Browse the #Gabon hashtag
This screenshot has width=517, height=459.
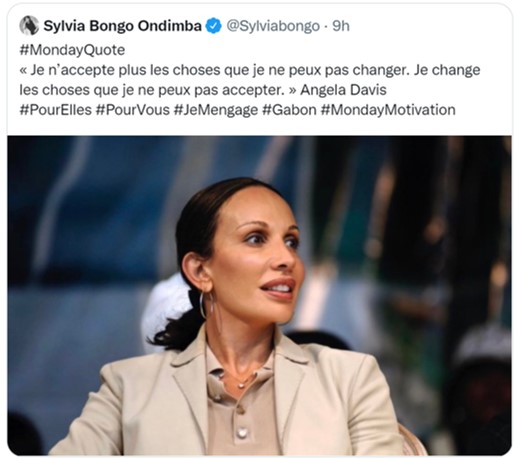pyautogui.click(x=289, y=110)
